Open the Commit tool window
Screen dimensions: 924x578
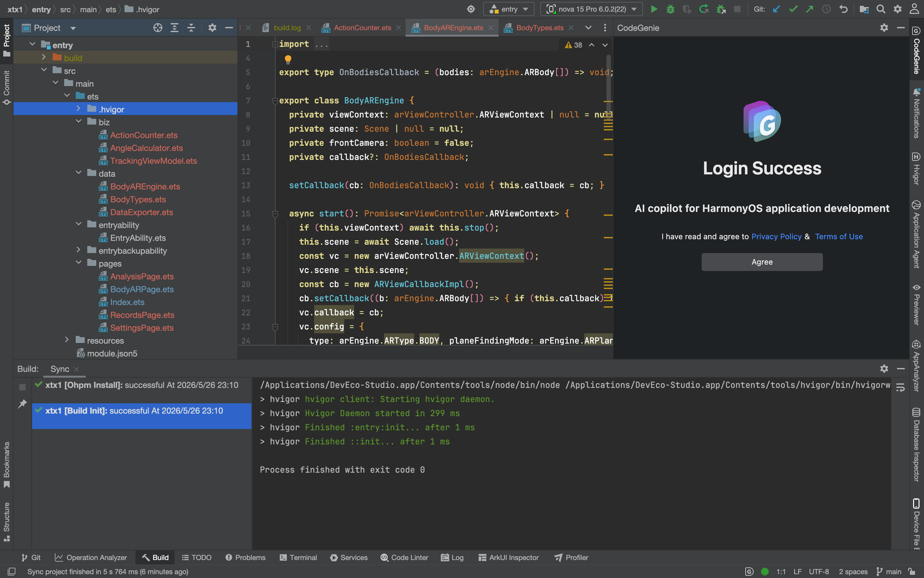pyautogui.click(x=6, y=88)
